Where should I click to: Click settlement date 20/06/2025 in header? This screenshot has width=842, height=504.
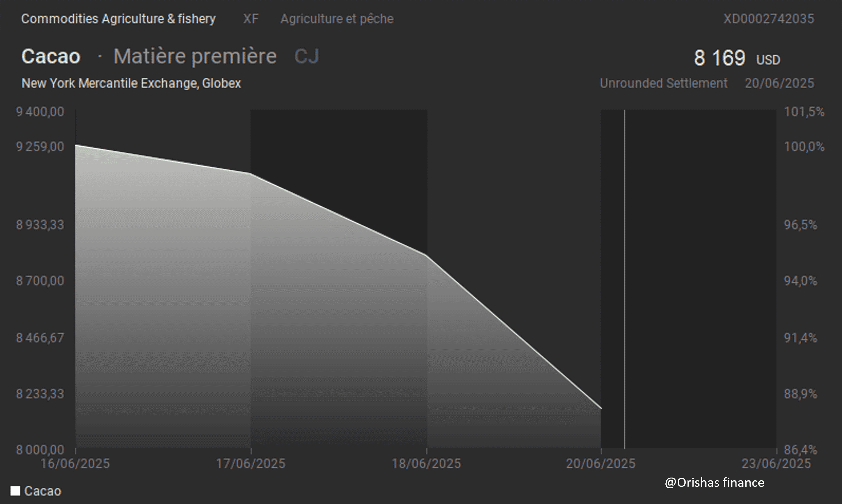(x=780, y=83)
